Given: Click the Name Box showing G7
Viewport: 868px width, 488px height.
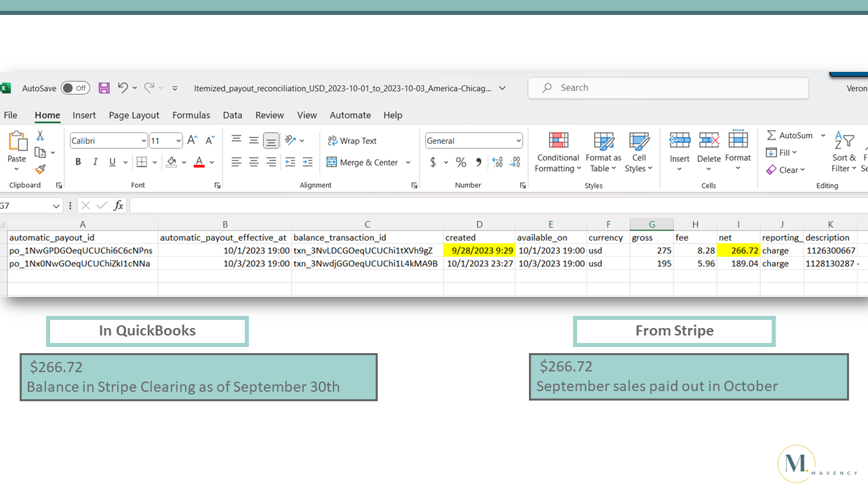Looking at the screenshot, I should [x=26, y=205].
